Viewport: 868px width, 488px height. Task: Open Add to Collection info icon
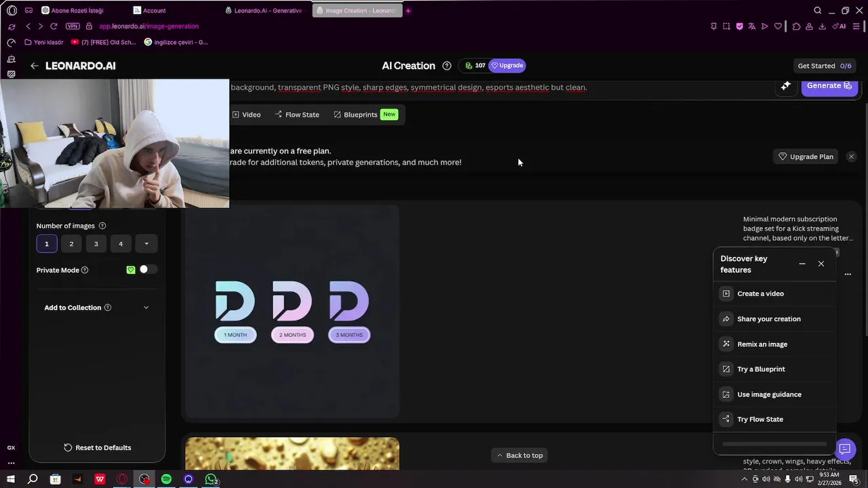pos(107,308)
